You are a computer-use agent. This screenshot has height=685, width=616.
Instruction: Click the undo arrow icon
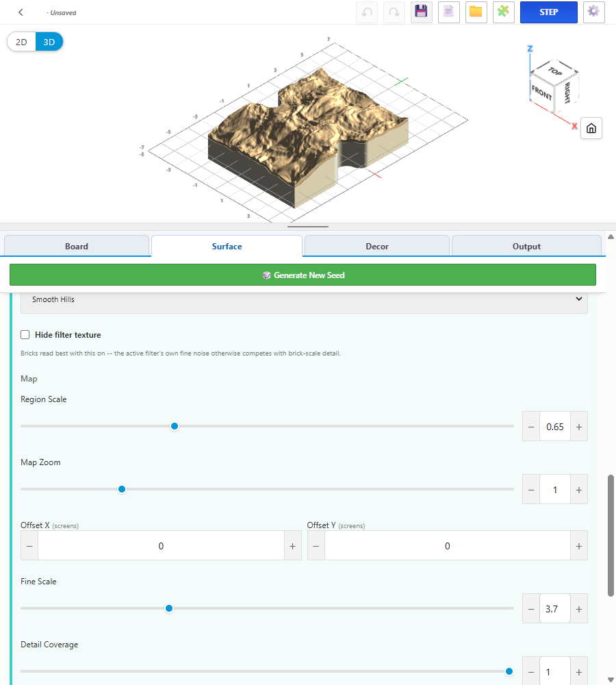click(x=367, y=12)
